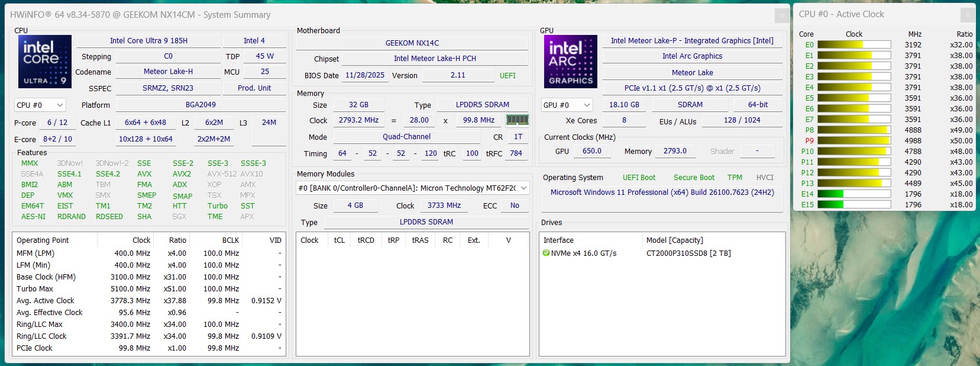The width and height of the screenshot is (980, 366).
Task: Click the Secure Boot label
Action: [694, 178]
